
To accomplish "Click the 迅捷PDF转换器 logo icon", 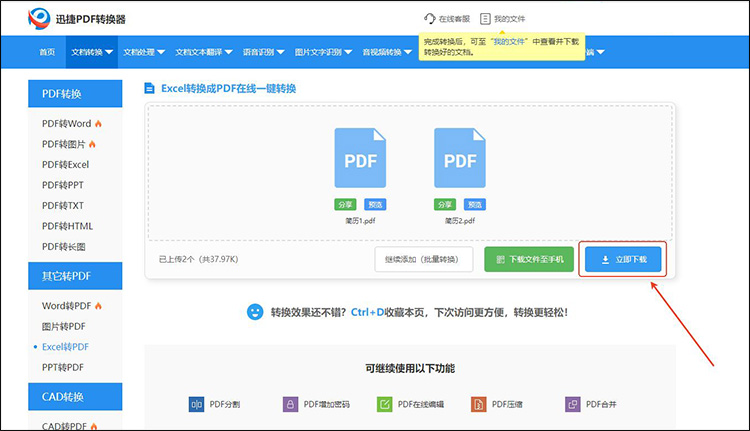I will coord(39,19).
